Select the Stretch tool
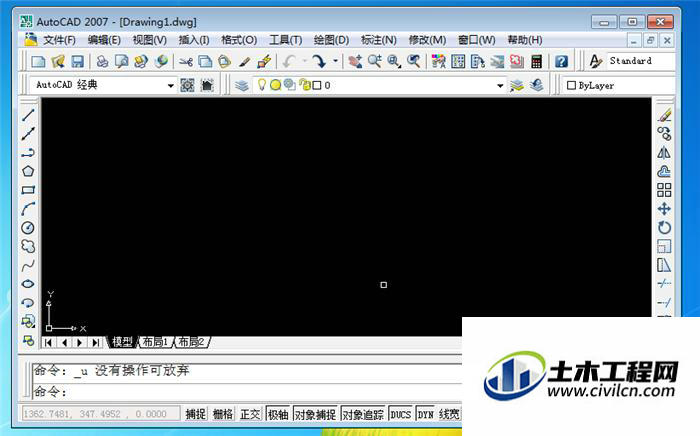Image resolution: width=700 pixels, height=436 pixels. [664, 265]
